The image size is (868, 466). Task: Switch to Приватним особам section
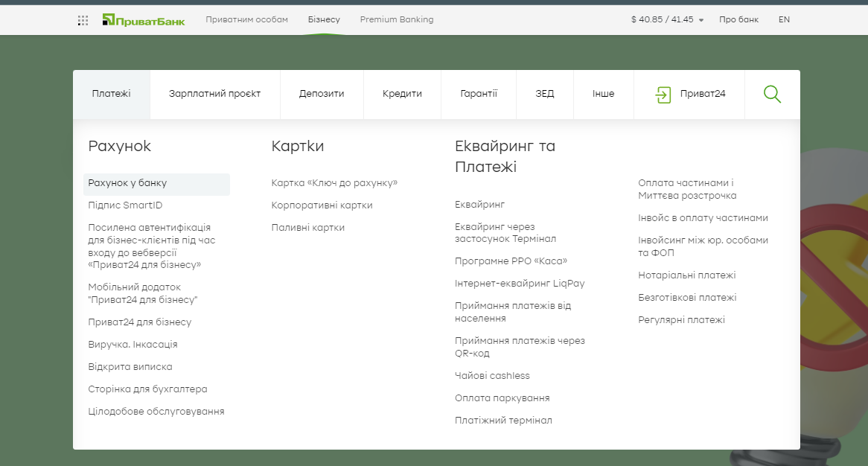(247, 19)
